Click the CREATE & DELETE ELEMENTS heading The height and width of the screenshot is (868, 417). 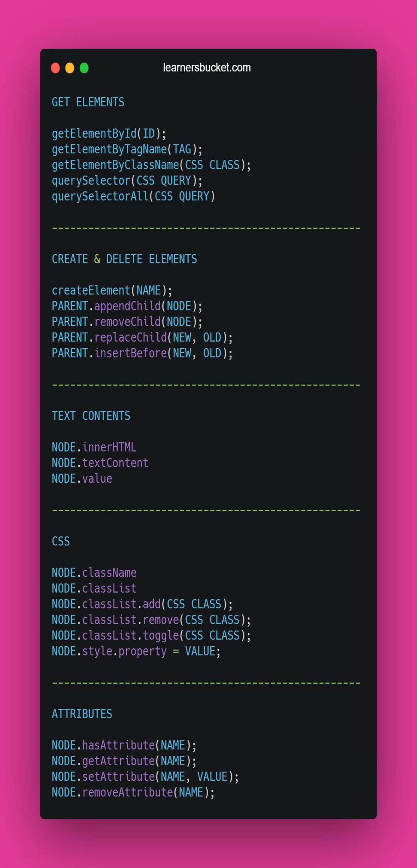[124, 259]
